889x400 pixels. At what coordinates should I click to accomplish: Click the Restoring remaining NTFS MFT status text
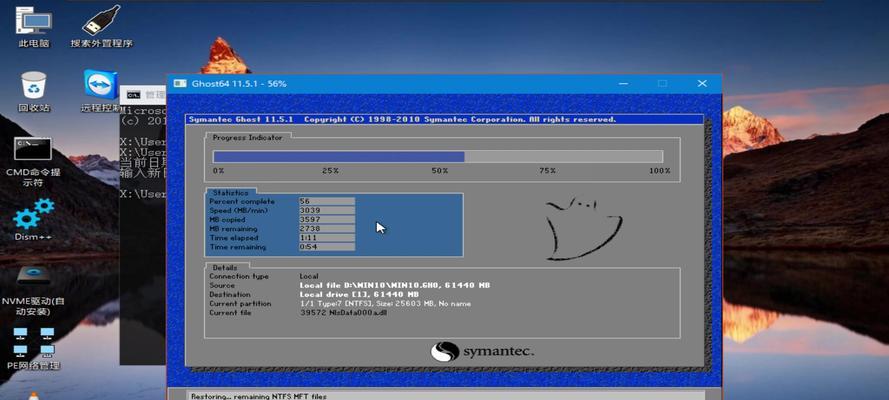(259, 396)
